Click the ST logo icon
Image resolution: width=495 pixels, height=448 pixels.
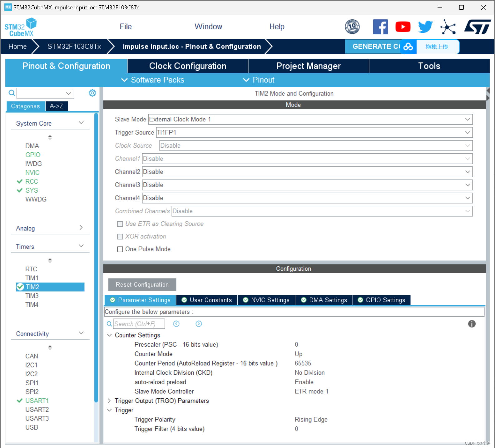pos(478,27)
